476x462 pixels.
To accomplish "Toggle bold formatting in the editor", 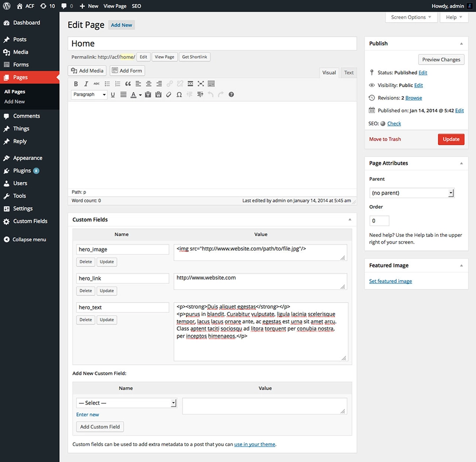I will [76, 84].
